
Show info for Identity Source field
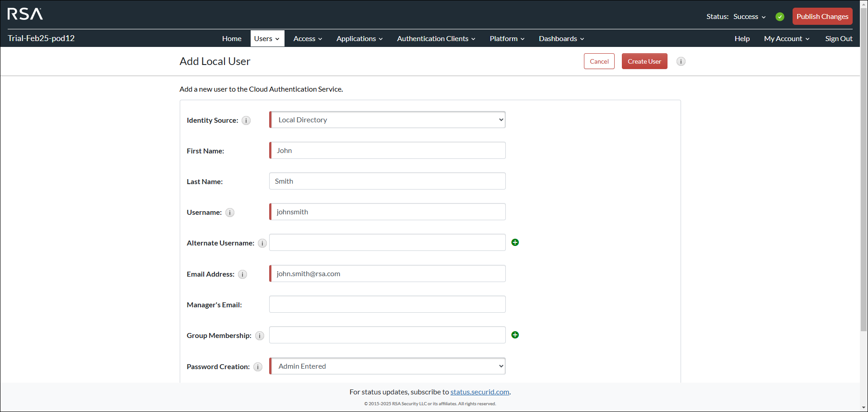pos(246,120)
